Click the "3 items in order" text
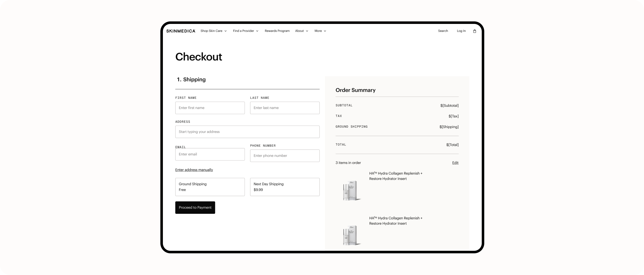Viewport: 644px width, 275px height. 348,163
